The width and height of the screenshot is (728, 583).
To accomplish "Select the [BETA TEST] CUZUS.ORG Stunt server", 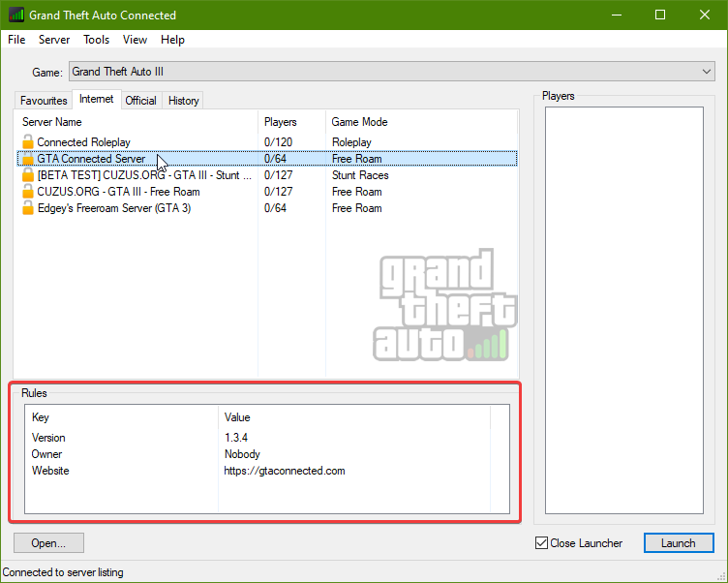I will [x=267, y=175].
